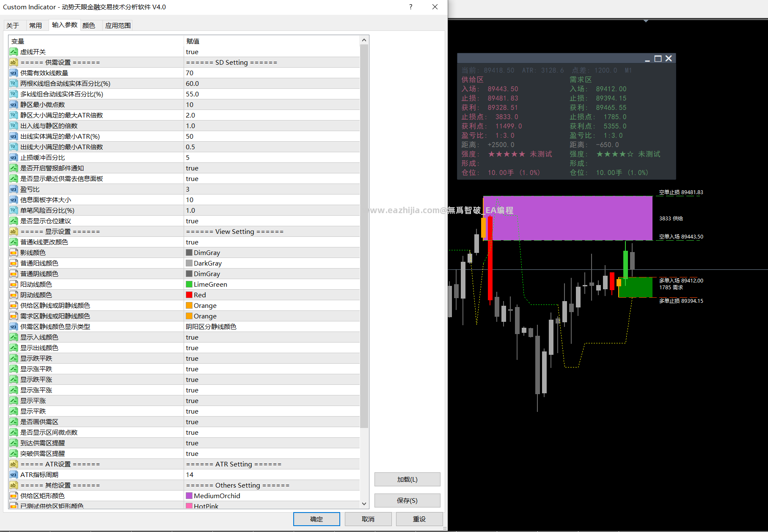The image size is (768, 532).
Task: Maximize the info panel on the chart
Action: point(658,58)
